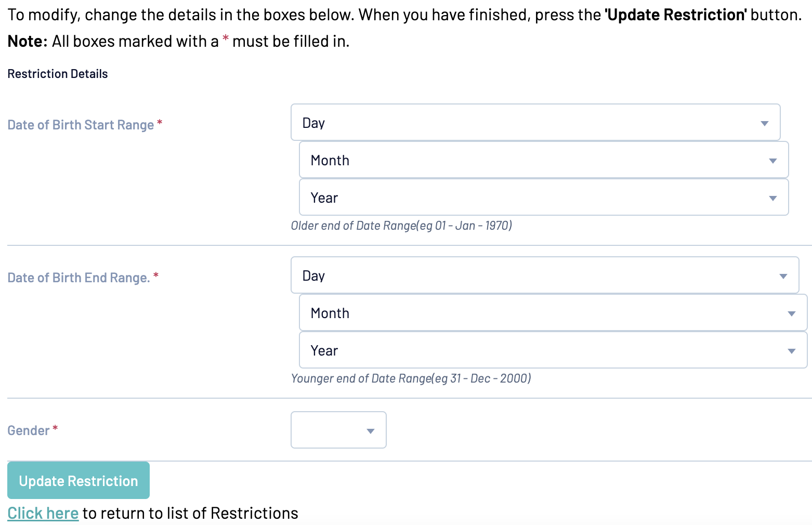Click the Gender dropdown arrow
The image size is (812, 525).
(370, 431)
